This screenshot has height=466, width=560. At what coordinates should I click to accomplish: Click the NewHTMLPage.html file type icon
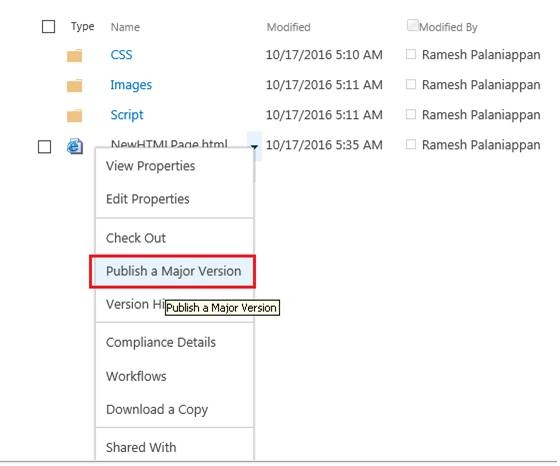(75, 146)
